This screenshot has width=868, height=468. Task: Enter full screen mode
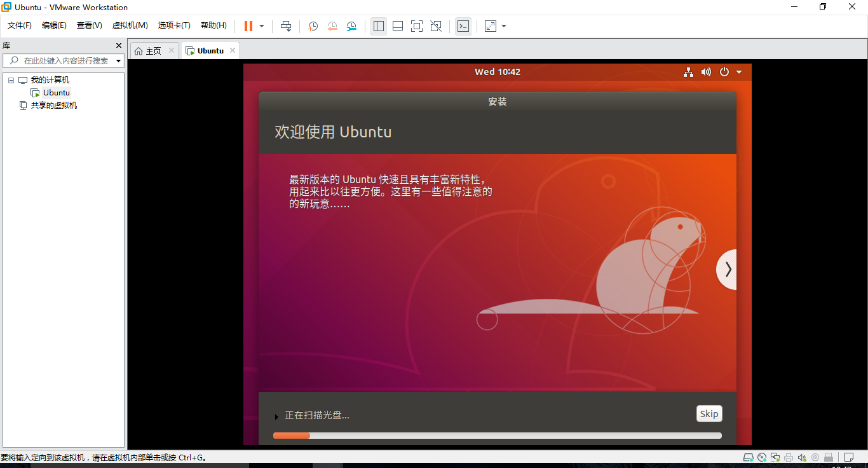(417, 26)
